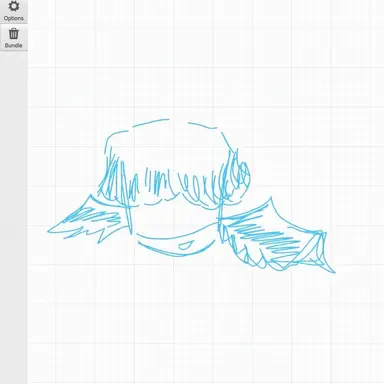Click the wavy line connecting to right wing

(x=177, y=233)
